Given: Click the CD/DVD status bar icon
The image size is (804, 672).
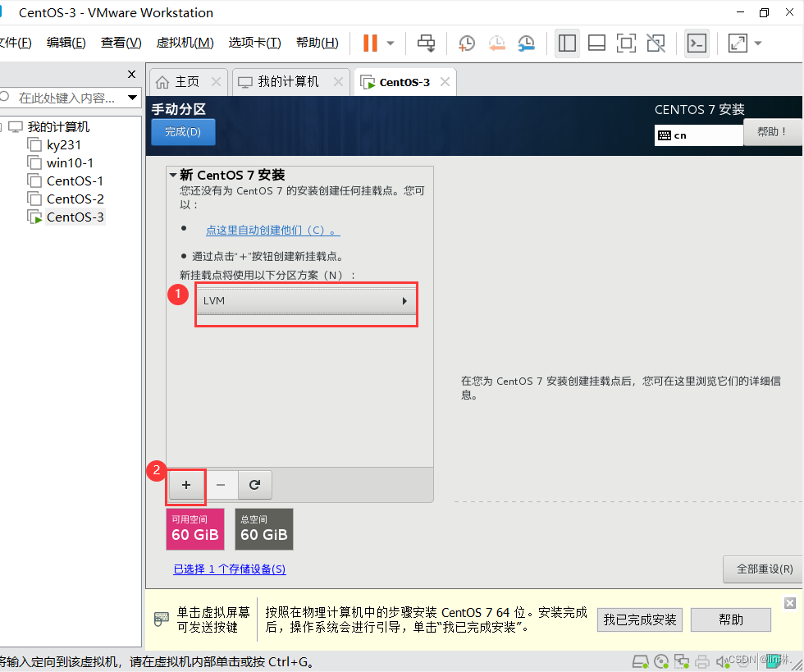Looking at the screenshot, I should point(661,661).
